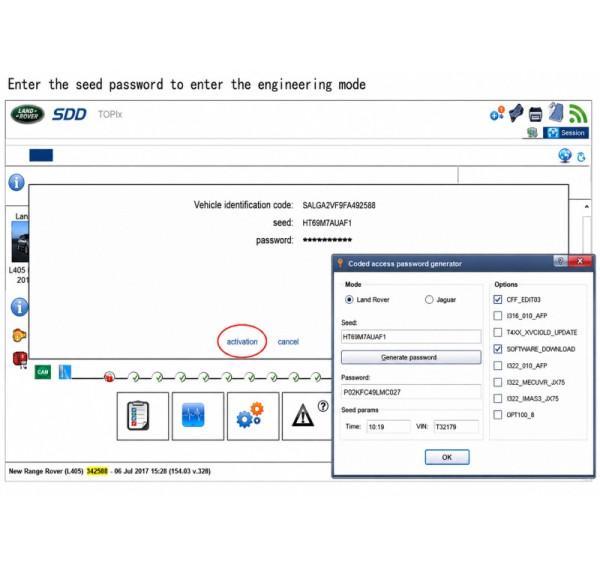This screenshot has height=570, width=600.
Task: Open the red battery/fuel icon in sidebar
Action: coord(20,359)
